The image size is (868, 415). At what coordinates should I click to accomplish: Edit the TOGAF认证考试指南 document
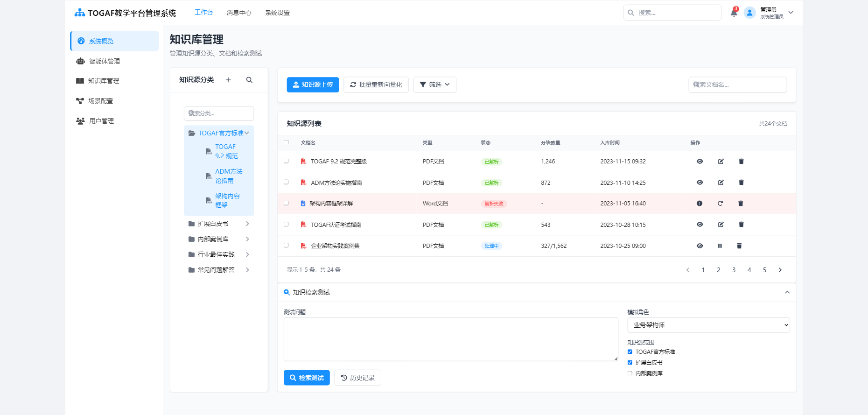[x=721, y=225]
